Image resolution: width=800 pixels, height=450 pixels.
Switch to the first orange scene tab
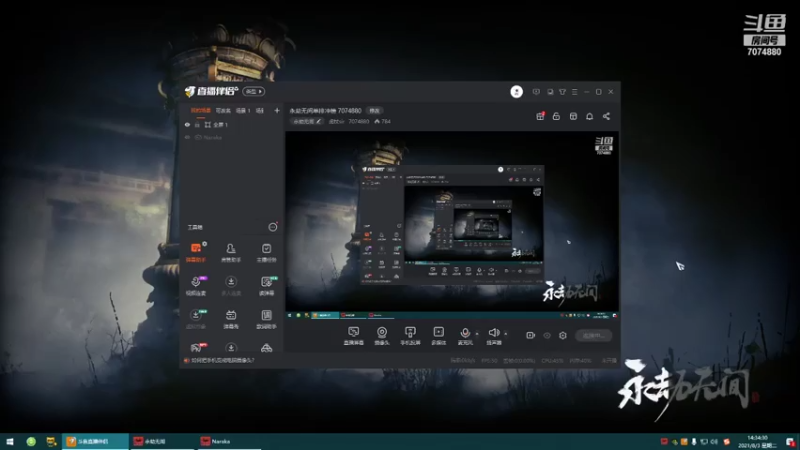[x=201, y=111]
